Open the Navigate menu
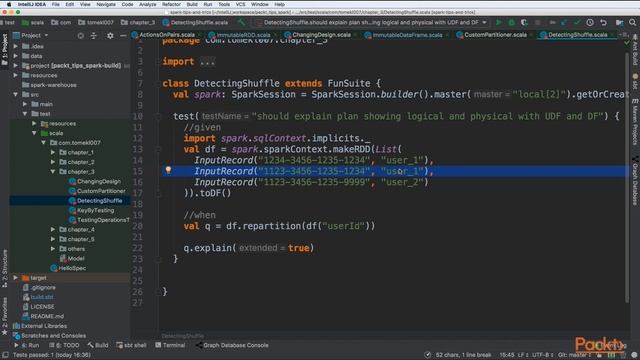This screenshot has height=360, width=640. pyautogui.click(x=106, y=4)
